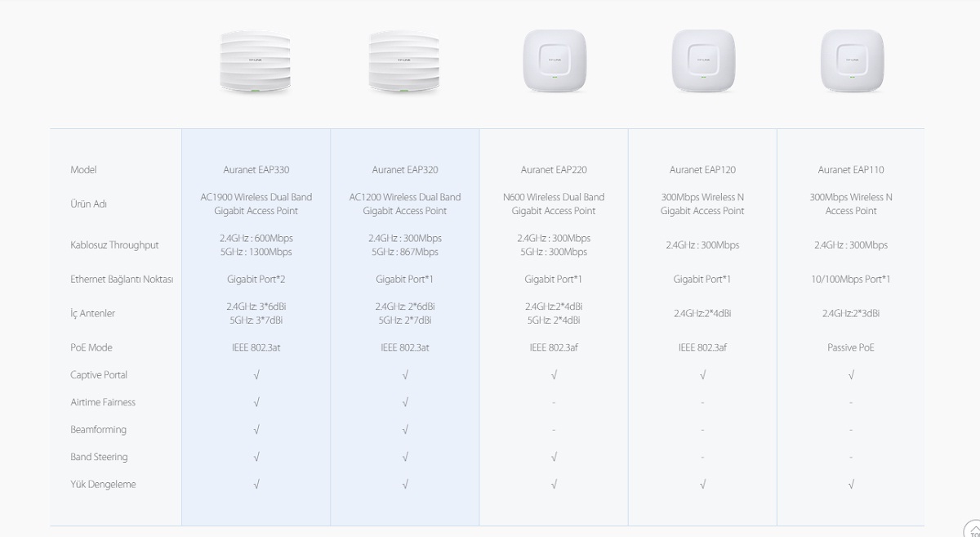Click the Auranet EAP110 device picture
This screenshot has width=980, height=537.
click(851, 61)
